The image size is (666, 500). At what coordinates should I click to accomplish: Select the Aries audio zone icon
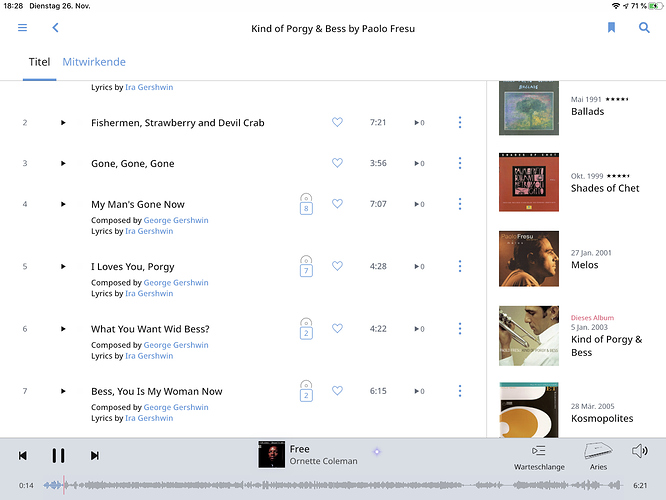tap(598, 451)
